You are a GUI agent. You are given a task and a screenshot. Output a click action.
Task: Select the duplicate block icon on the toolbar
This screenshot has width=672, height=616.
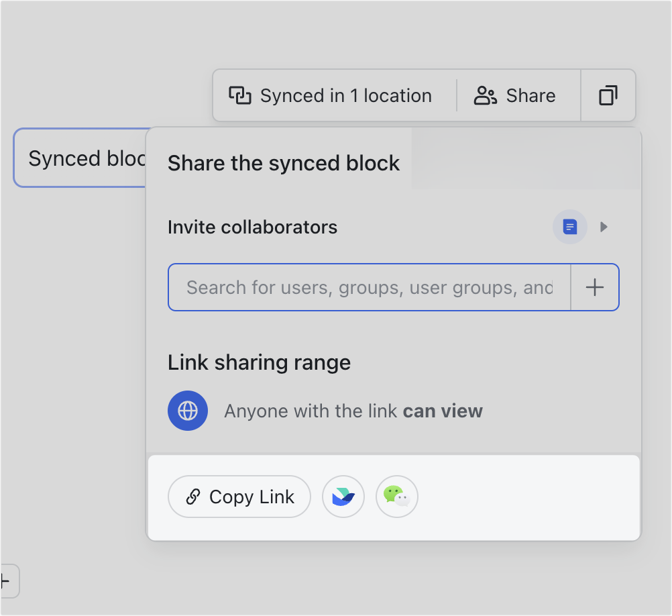(608, 95)
